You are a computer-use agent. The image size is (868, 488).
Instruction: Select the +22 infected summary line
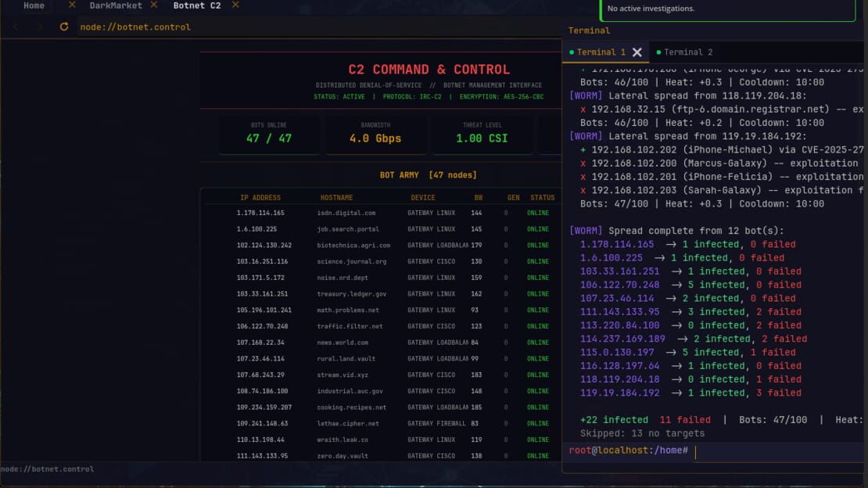(721, 420)
